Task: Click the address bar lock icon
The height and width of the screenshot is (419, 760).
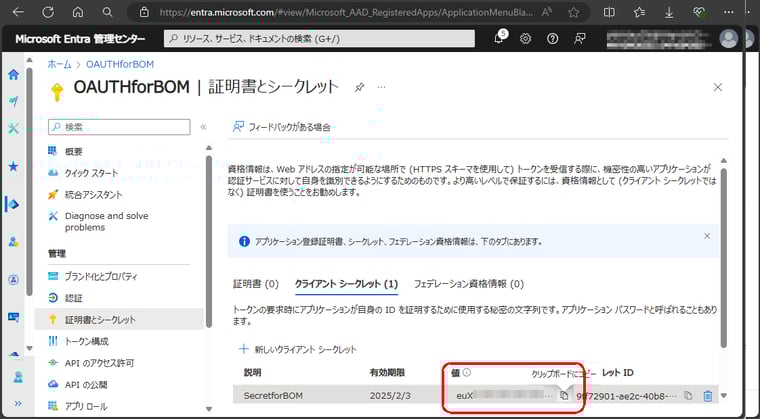Action: point(144,12)
